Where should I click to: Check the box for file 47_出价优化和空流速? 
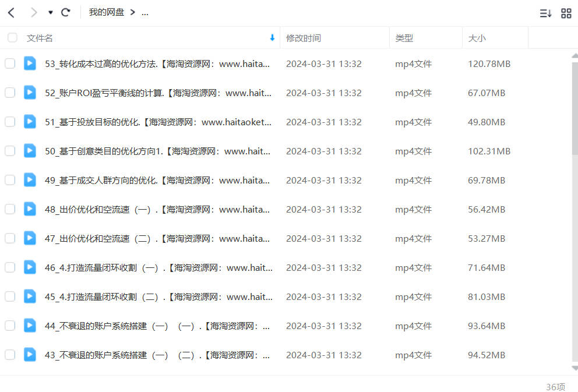(10, 238)
